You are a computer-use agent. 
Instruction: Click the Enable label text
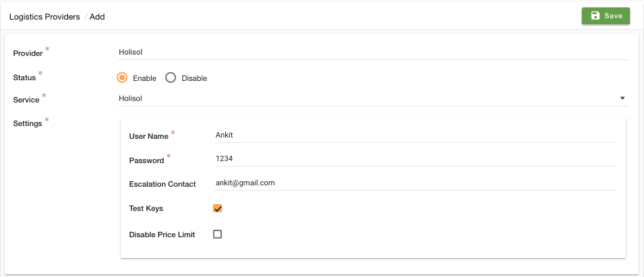pyautogui.click(x=144, y=78)
